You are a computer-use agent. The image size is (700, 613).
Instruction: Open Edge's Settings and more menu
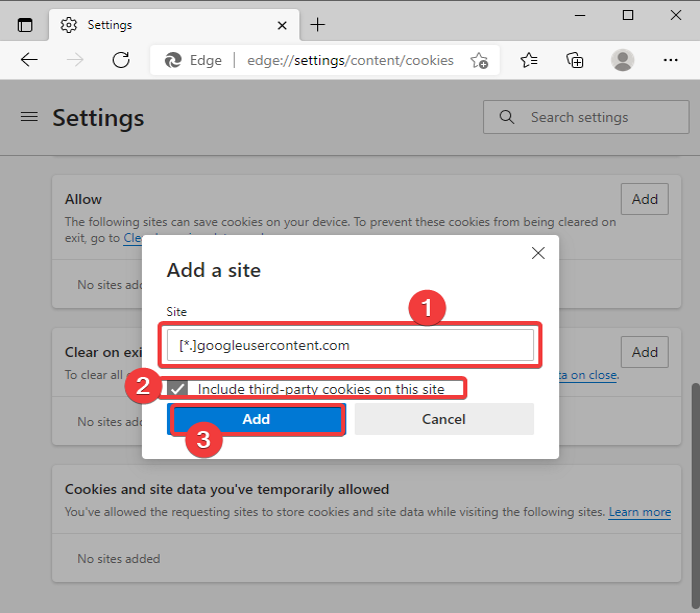coord(670,60)
